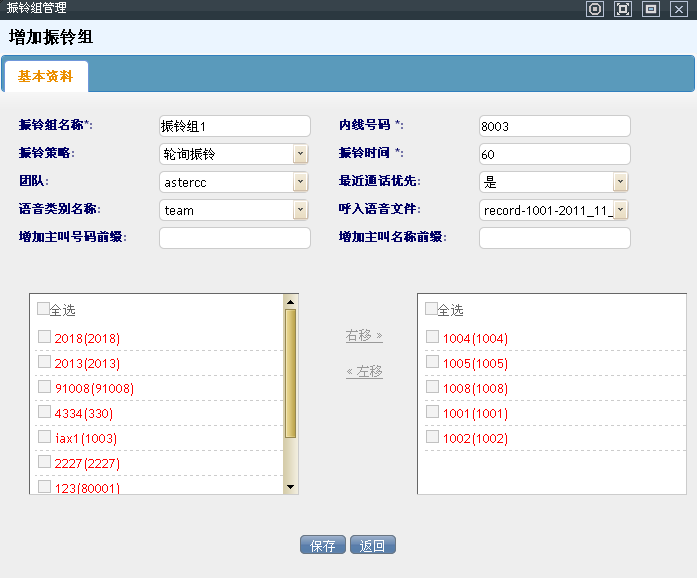Expand the 呼入语音文件 dropdown
Image resolution: width=697 pixels, height=578 pixels.
pyautogui.click(x=620, y=210)
